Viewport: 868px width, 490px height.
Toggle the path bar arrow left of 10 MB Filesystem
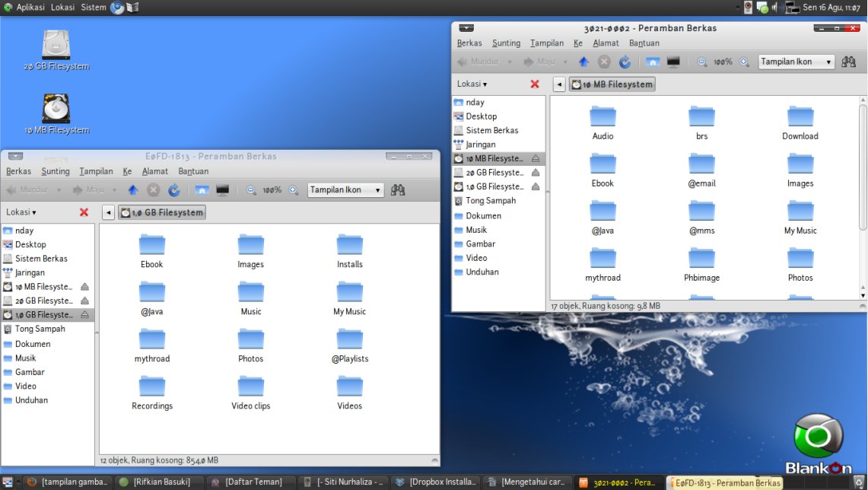(x=559, y=84)
